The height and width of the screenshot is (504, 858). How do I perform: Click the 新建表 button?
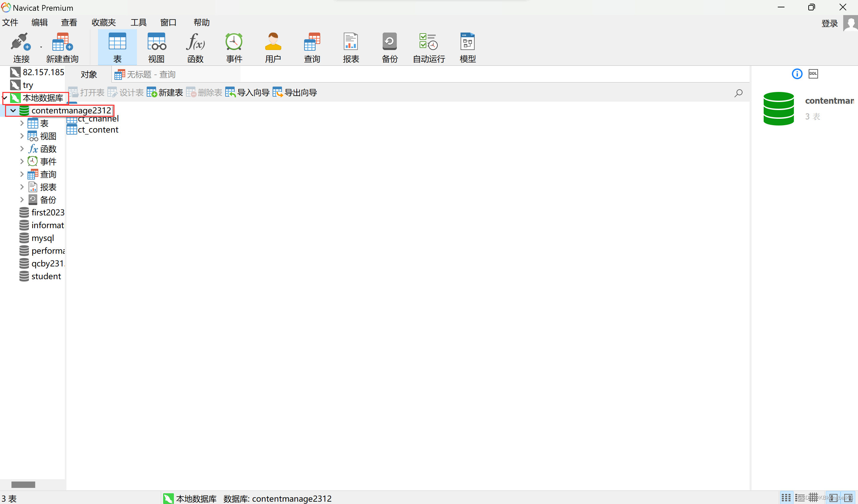coord(165,93)
